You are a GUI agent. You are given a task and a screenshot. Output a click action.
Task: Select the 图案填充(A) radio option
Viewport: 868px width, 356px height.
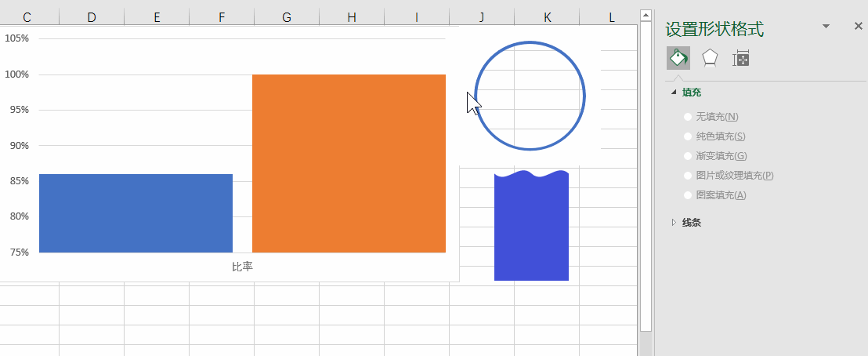(x=688, y=195)
